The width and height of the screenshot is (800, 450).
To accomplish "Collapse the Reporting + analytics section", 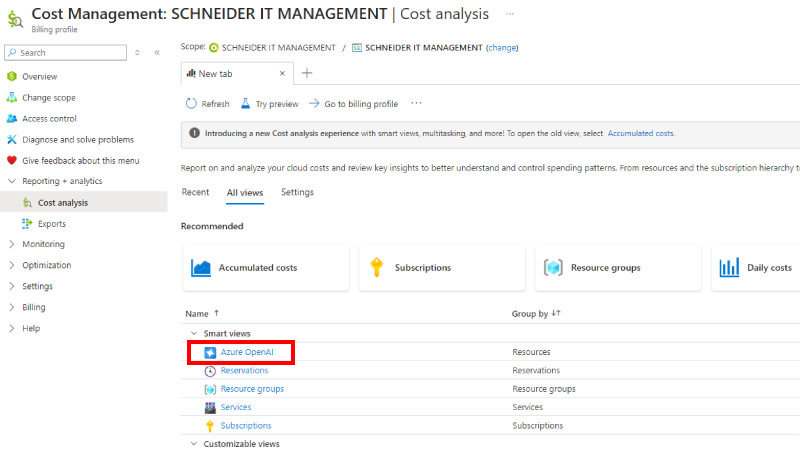I will click(12, 181).
